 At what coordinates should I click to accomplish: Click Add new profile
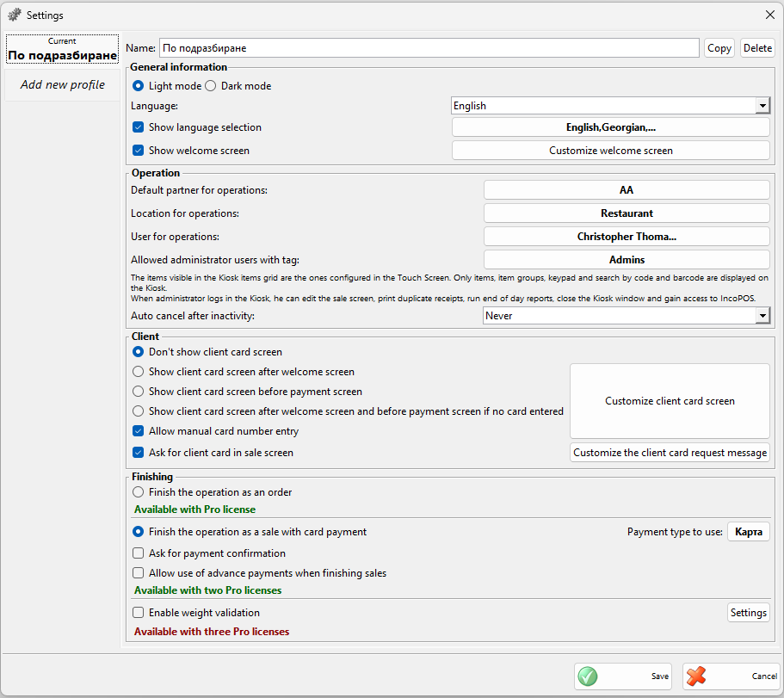pyautogui.click(x=62, y=85)
